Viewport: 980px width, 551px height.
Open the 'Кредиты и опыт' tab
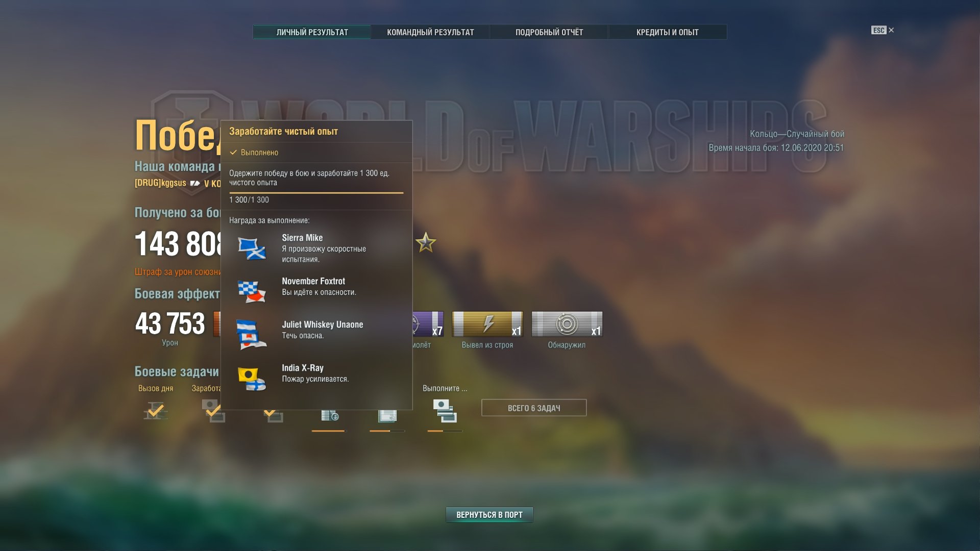pyautogui.click(x=667, y=32)
